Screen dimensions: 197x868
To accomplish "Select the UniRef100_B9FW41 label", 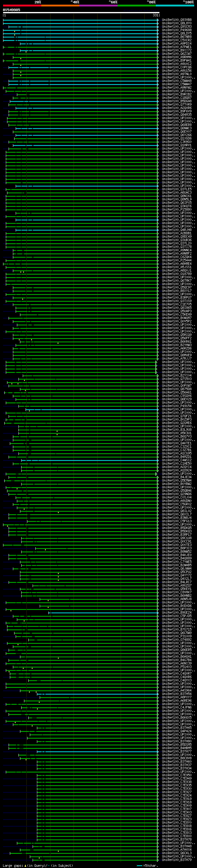I will [x=177, y=60].
